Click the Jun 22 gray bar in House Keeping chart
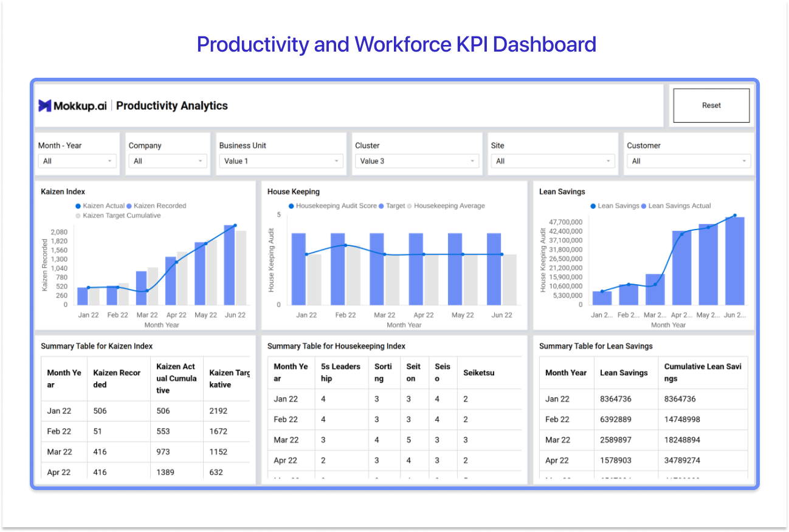This screenshot has width=789, height=532. pyautogui.click(x=509, y=279)
